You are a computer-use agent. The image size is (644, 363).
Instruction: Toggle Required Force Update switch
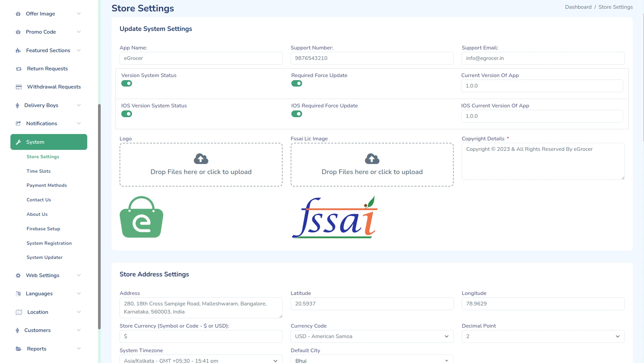(x=297, y=84)
